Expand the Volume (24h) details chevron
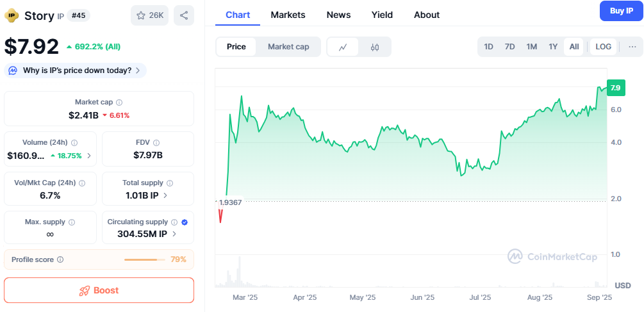644x312 pixels. [x=88, y=156]
